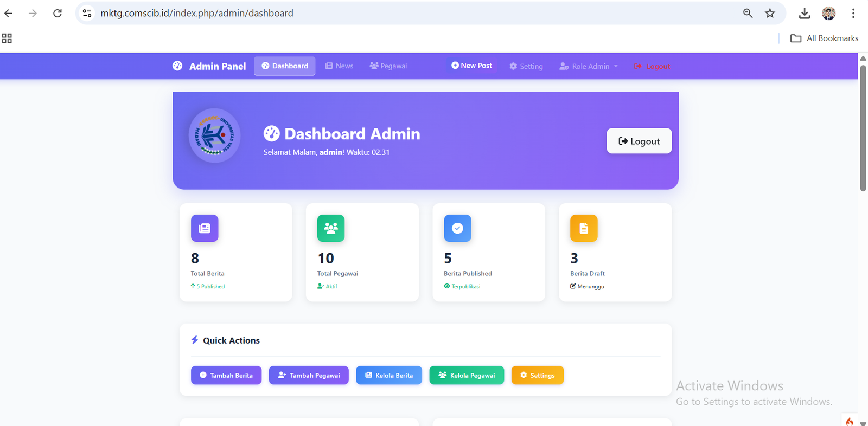Open the Pegawai nav item
Screen dimensions: 868x426
click(388, 66)
